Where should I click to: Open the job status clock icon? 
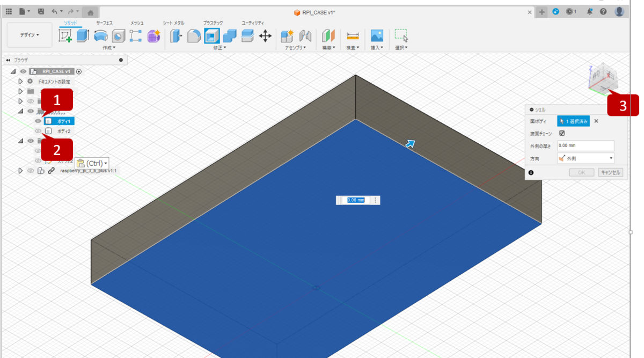click(571, 11)
